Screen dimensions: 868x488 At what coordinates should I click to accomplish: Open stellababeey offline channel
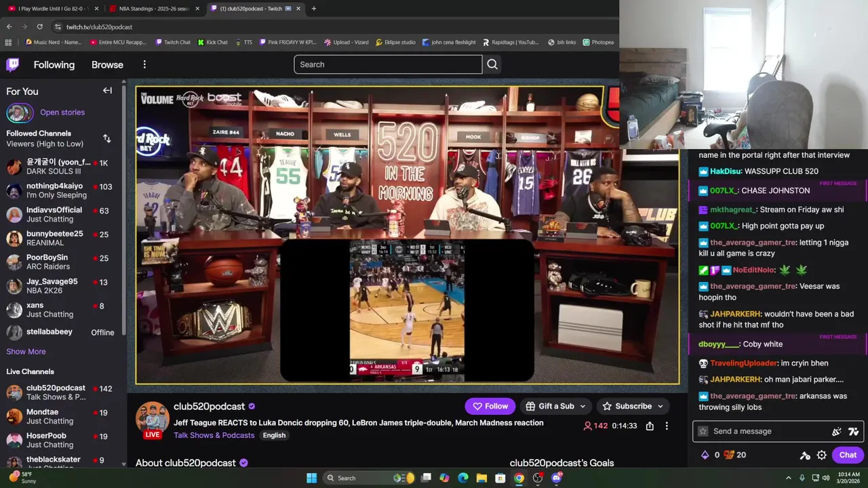pos(62,332)
